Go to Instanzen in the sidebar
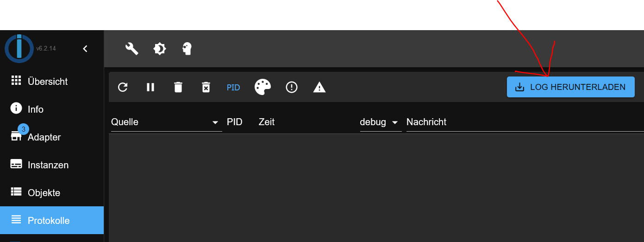 tap(48, 165)
